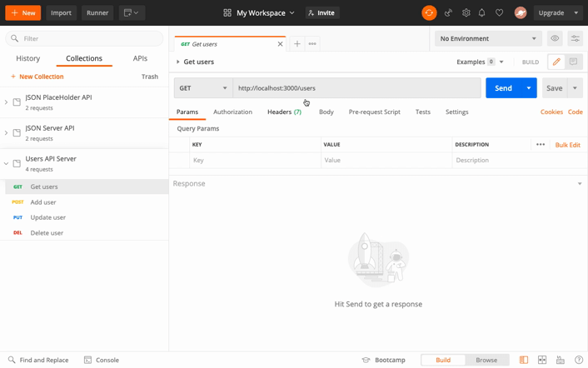This screenshot has height=368, width=588.
Task: Click the JSON PlaceHolder API collection folder icon
Action: (x=17, y=102)
